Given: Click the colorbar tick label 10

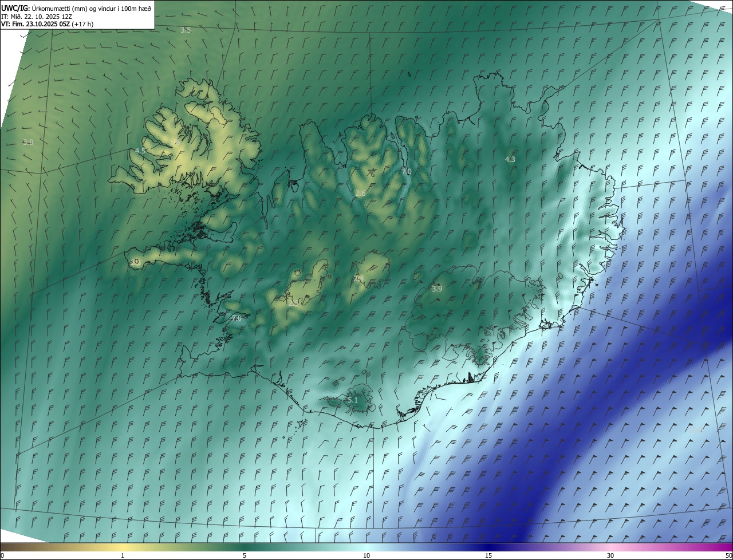Looking at the screenshot, I should click(x=366, y=555).
